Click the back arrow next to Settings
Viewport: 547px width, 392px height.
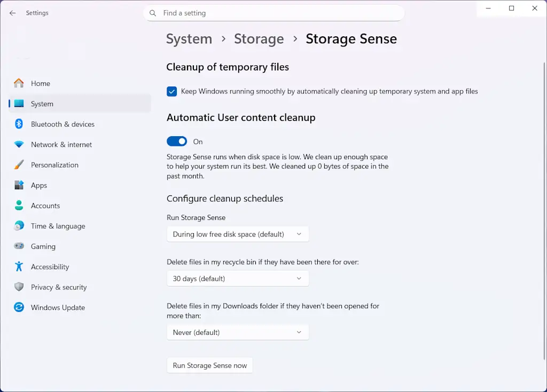[x=13, y=13]
